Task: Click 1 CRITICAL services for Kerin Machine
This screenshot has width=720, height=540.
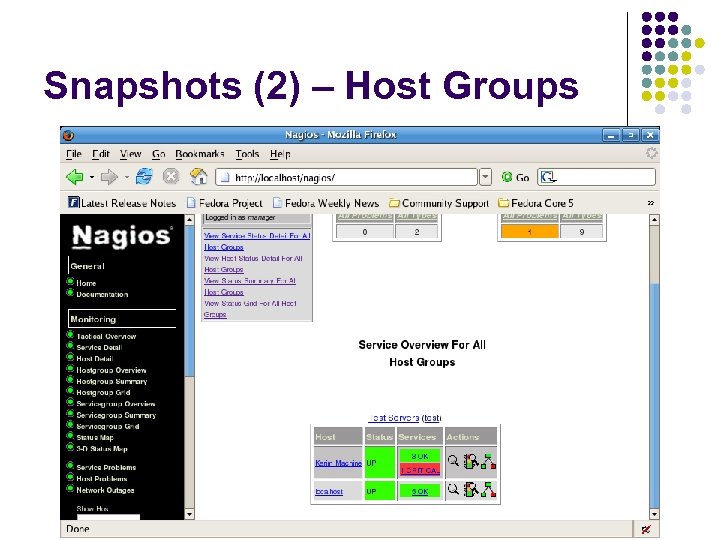Action: click(420, 470)
